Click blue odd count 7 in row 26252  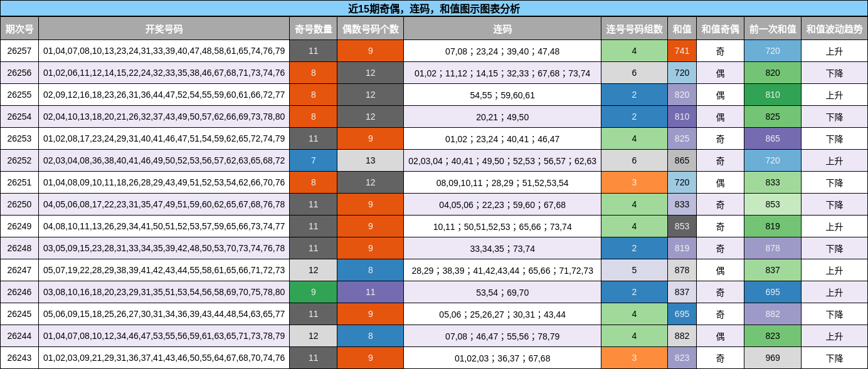pos(314,160)
